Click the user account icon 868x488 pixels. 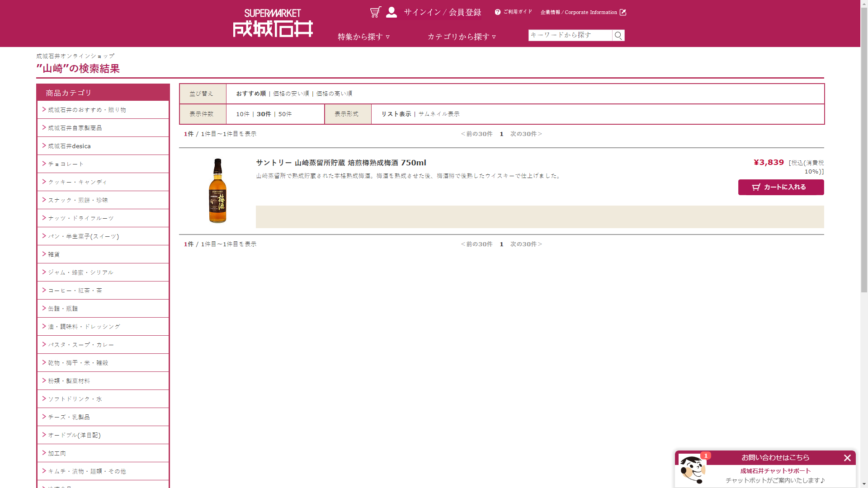point(392,12)
